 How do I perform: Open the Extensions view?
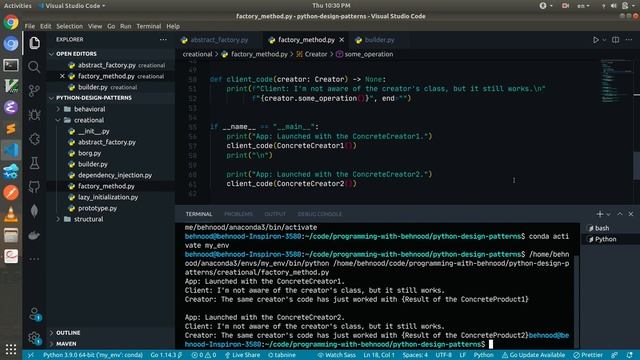click(34, 139)
